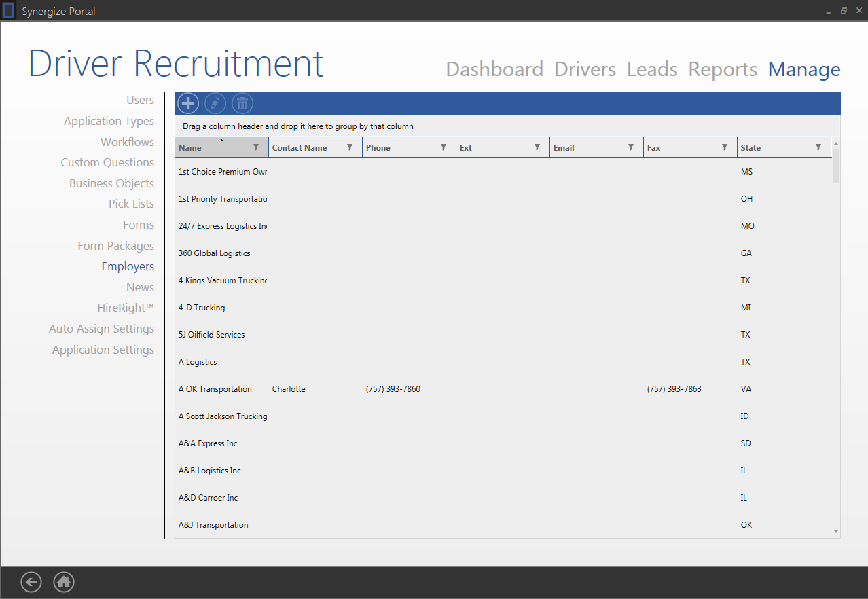
Task: Open filter dropdown for State column
Action: (818, 147)
